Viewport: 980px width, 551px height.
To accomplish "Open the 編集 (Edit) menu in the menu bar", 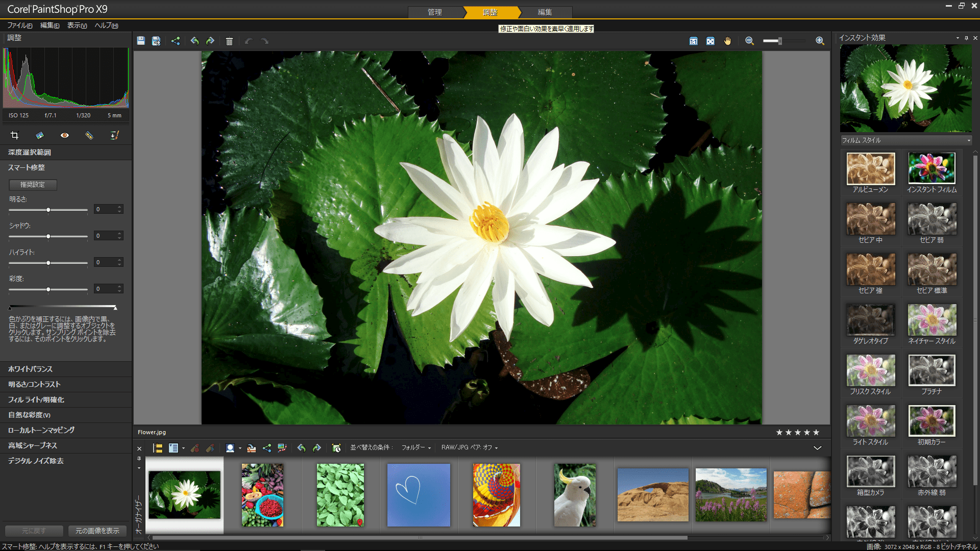I will pos(50,26).
